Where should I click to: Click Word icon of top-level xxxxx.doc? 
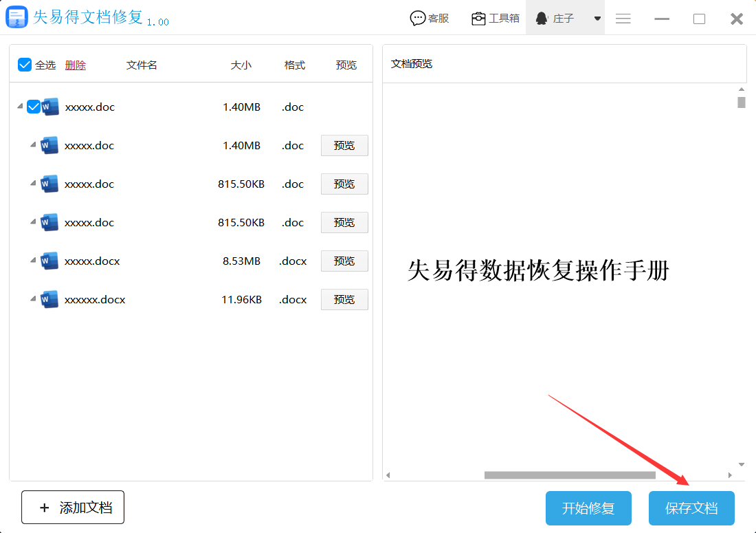[50, 107]
